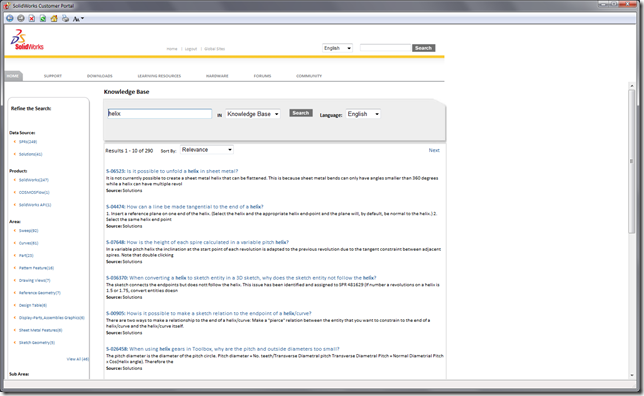644x396 pixels.
Task: Click the Knowledge Base Search button
Action: click(x=301, y=113)
